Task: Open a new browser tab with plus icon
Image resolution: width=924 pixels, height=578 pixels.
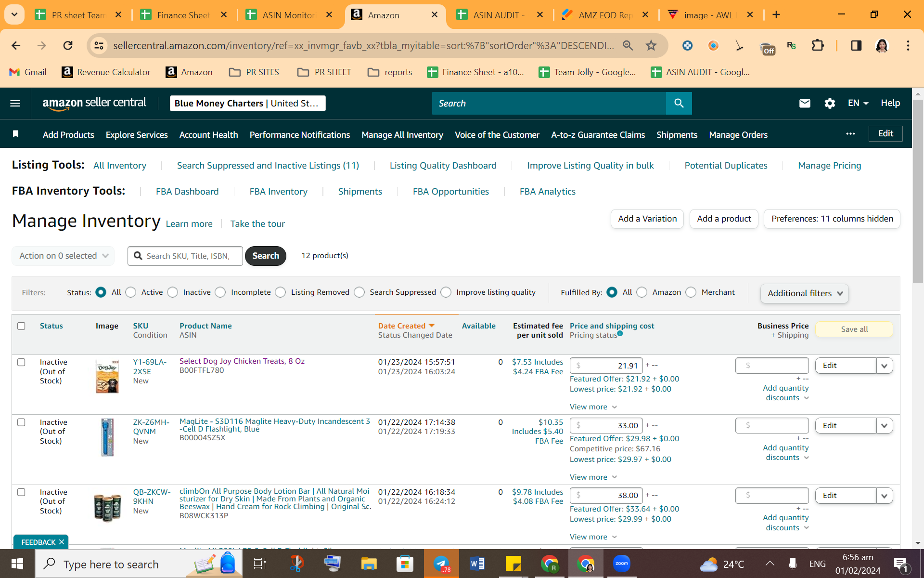Action: tap(776, 15)
